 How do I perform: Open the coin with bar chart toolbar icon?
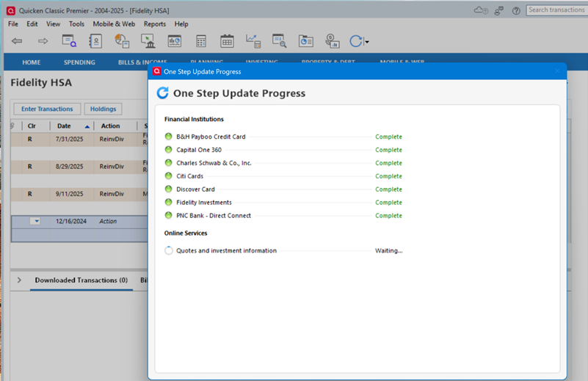pos(333,41)
